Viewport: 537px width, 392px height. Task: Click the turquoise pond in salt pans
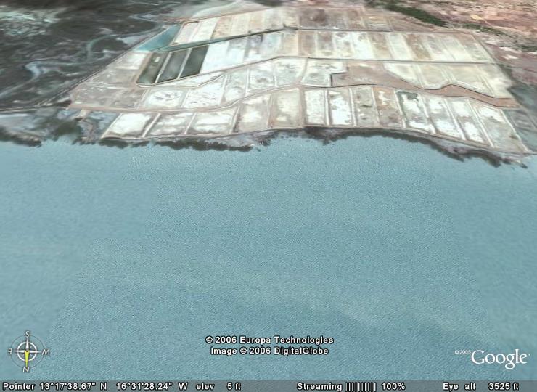pyautogui.click(x=161, y=38)
